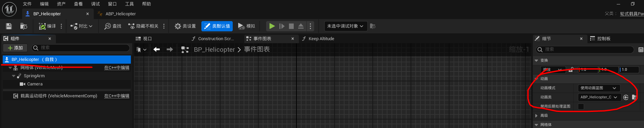
Task: Save the blueprint with the floppy disk icon
Action: (9, 26)
